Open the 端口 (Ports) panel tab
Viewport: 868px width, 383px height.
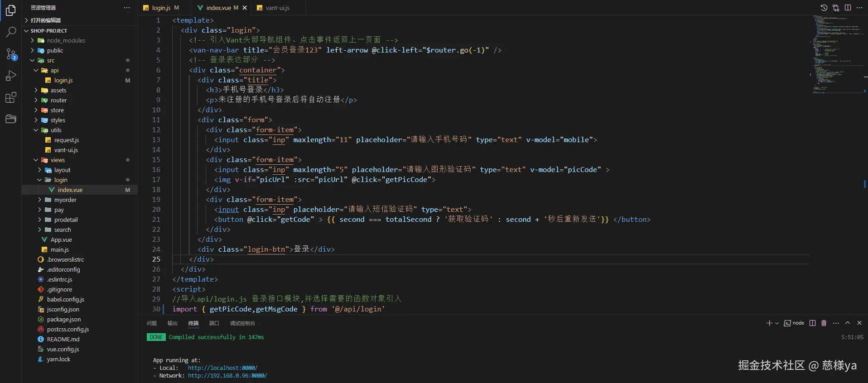pos(214,323)
